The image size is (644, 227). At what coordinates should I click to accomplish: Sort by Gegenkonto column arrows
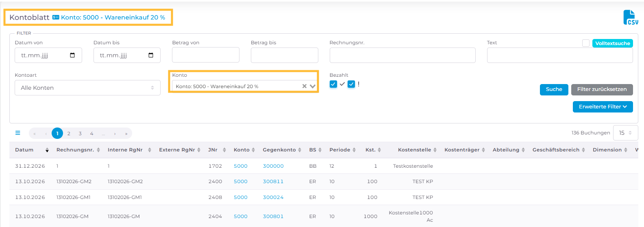coord(300,150)
